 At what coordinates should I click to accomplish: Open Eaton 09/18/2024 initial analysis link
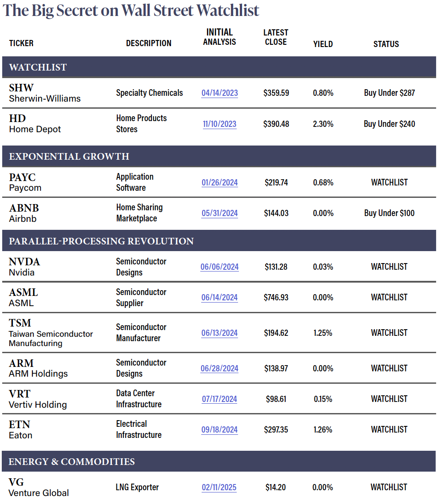pyautogui.click(x=219, y=430)
